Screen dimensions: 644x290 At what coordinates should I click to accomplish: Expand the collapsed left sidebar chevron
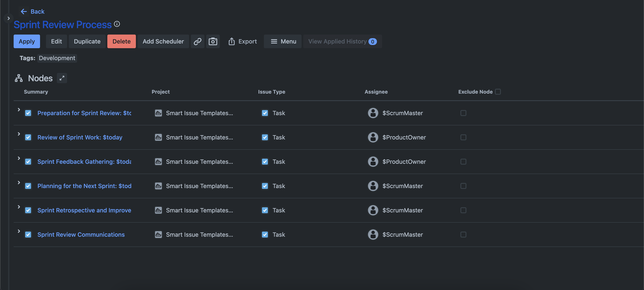(x=9, y=18)
